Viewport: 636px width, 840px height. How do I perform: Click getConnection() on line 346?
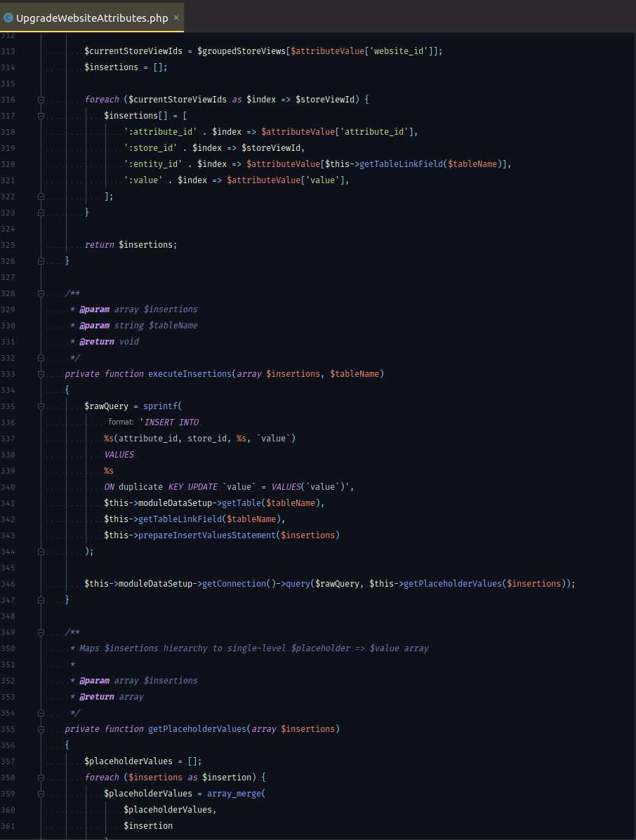coord(239,583)
